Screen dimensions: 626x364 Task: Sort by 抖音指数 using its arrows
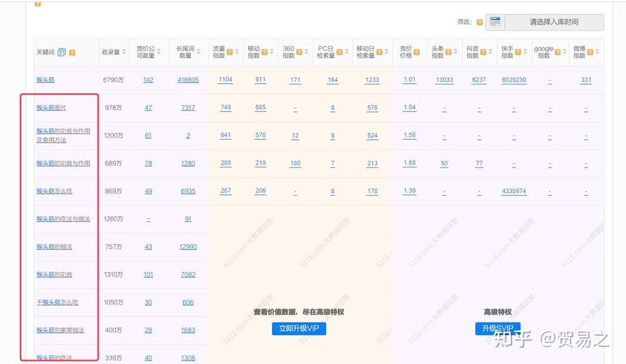[490, 52]
